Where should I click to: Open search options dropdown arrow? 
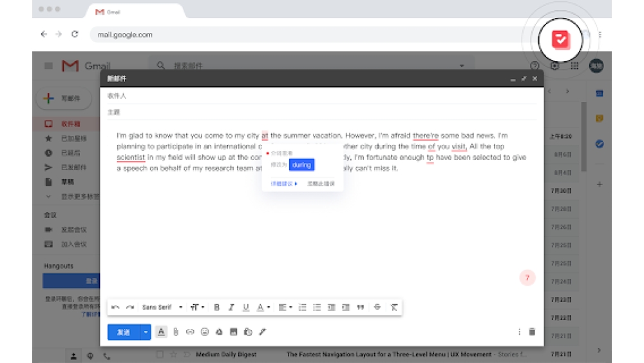[462, 66]
